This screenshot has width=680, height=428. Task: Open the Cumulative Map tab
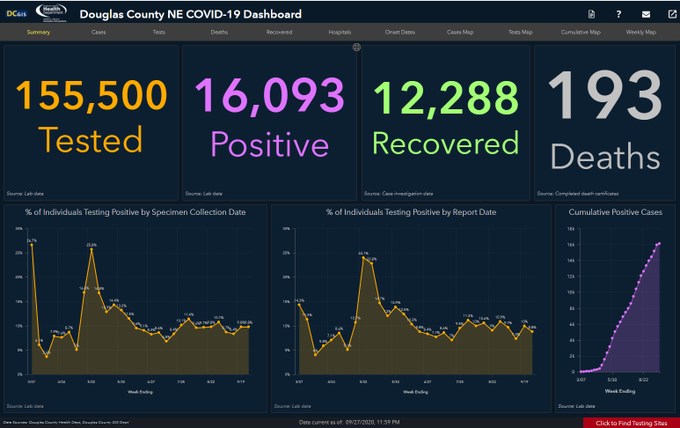pos(581,32)
